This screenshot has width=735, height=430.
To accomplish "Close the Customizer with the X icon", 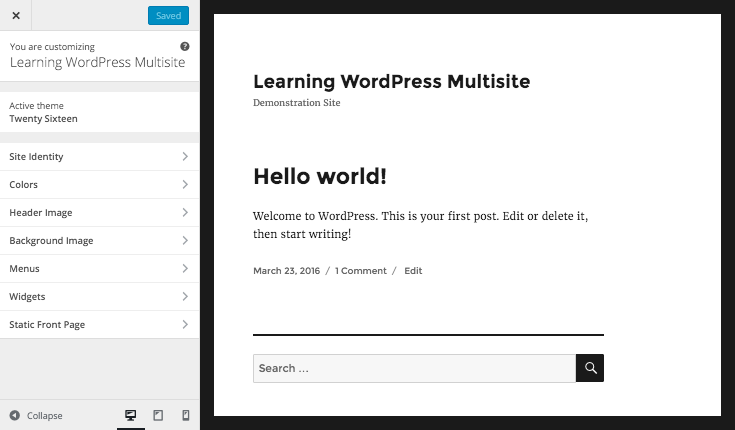I will 16,16.
